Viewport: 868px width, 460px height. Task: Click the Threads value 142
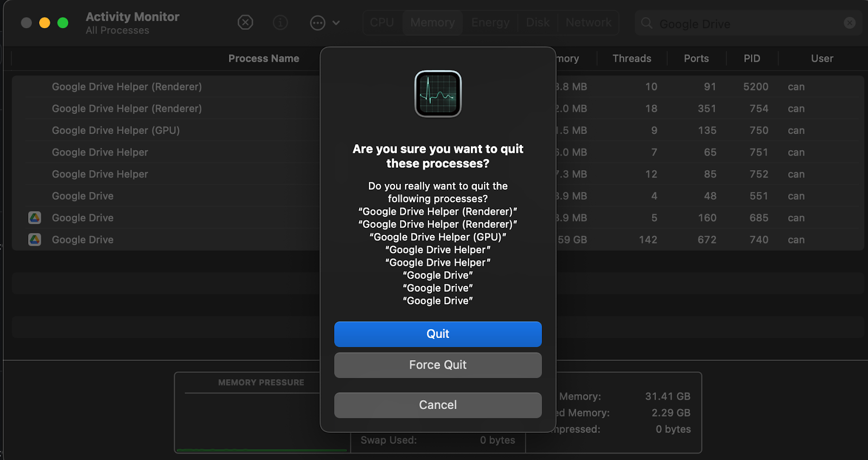click(x=648, y=240)
